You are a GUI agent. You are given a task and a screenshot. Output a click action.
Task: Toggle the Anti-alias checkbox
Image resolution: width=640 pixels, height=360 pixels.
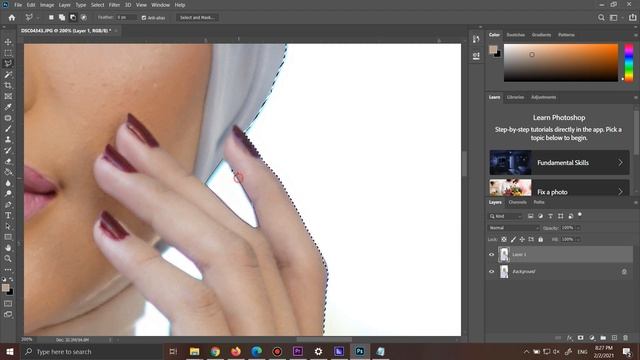(144, 18)
